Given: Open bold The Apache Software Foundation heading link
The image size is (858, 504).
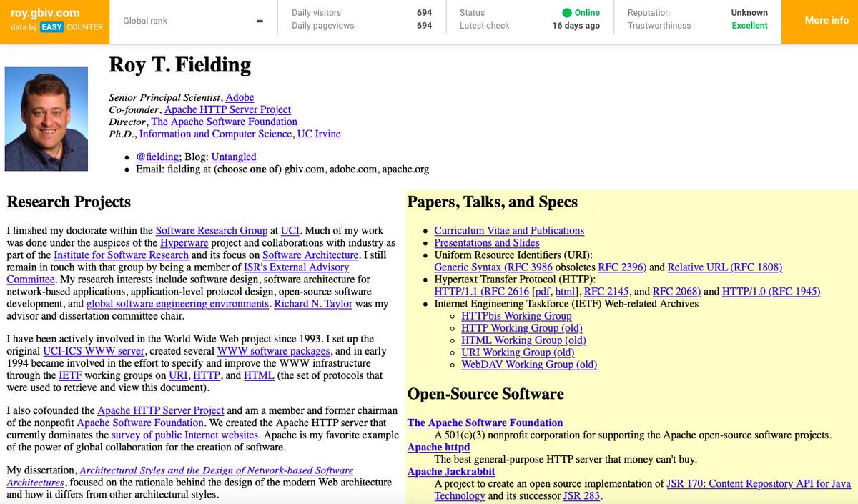Looking at the screenshot, I should tap(485, 423).
